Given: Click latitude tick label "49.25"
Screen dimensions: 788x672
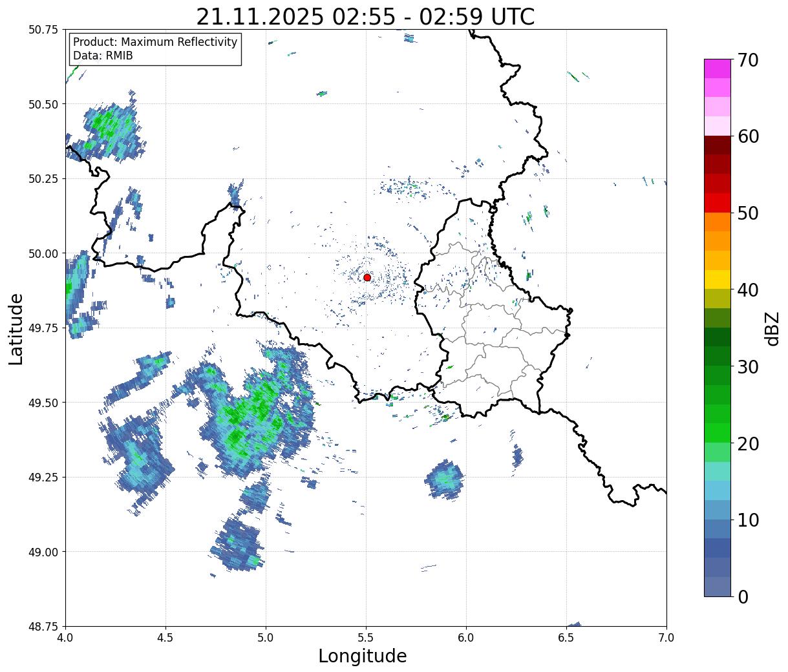Looking at the screenshot, I should click(x=43, y=478).
